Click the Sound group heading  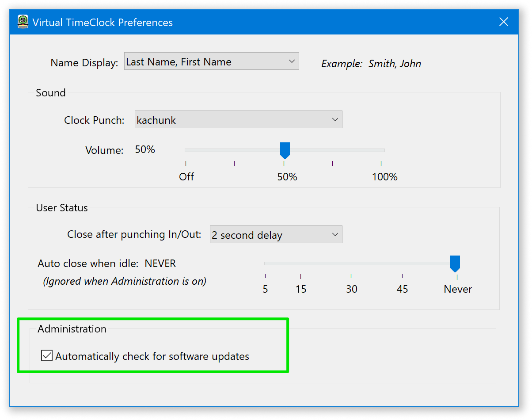coord(51,93)
